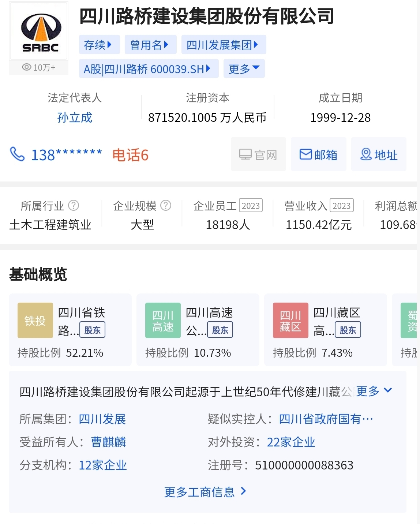The width and height of the screenshot is (420, 524).
Task: Show help for 所属行业 question icon
Action: pos(74,206)
